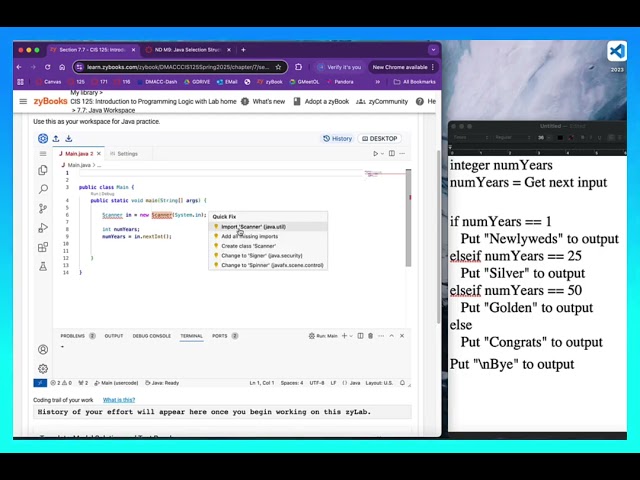This screenshot has width=640, height=480.
Task: Open the Run and Debug sidebar icon
Action: click(43, 228)
